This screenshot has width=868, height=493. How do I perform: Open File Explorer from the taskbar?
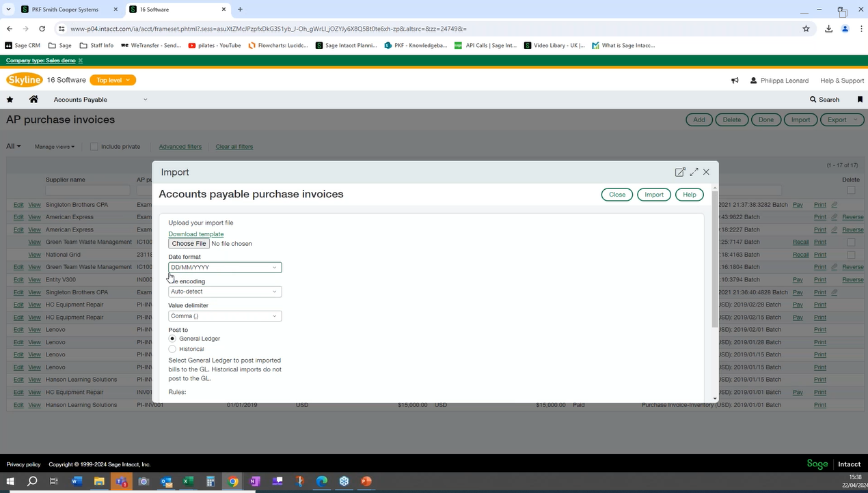point(99,481)
